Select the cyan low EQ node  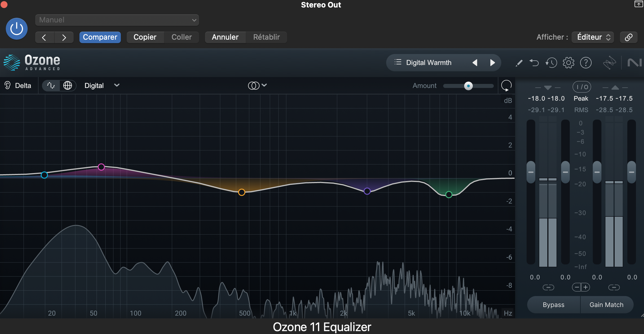click(44, 175)
